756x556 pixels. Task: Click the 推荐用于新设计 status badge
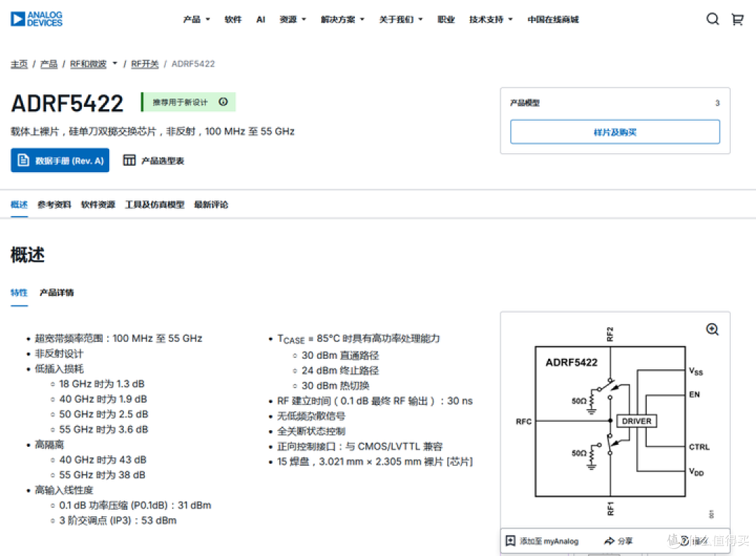[188, 101]
